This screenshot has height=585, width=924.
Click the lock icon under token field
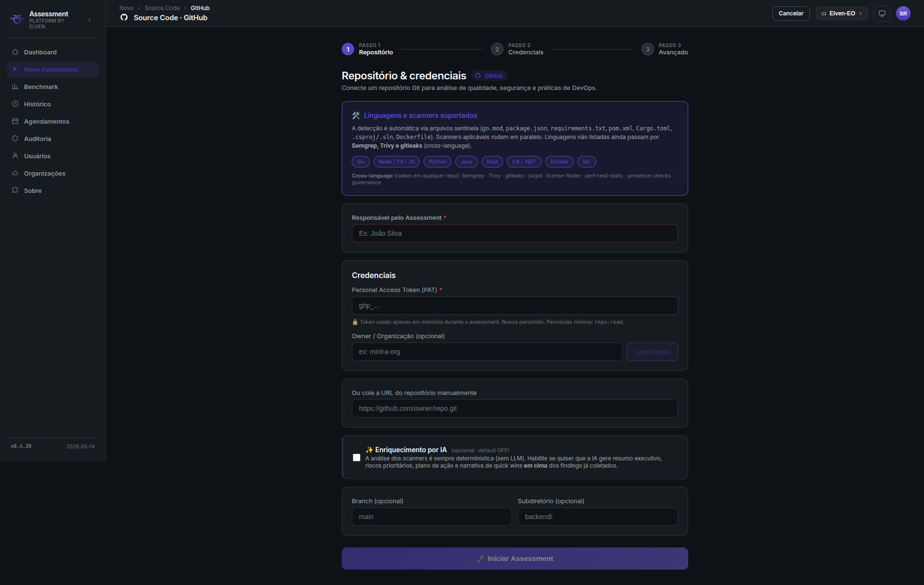click(355, 322)
